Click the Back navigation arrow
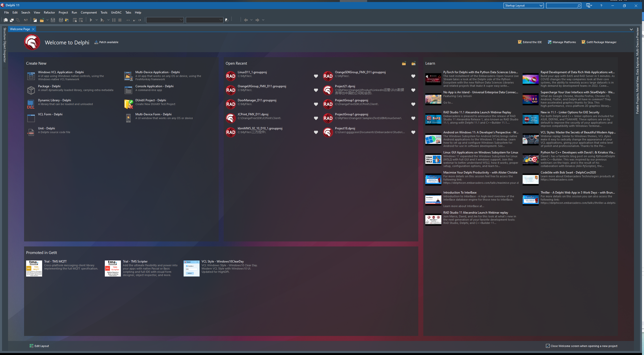Screen dimensions: 644x355 pyautogui.click(x=246, y=20)
